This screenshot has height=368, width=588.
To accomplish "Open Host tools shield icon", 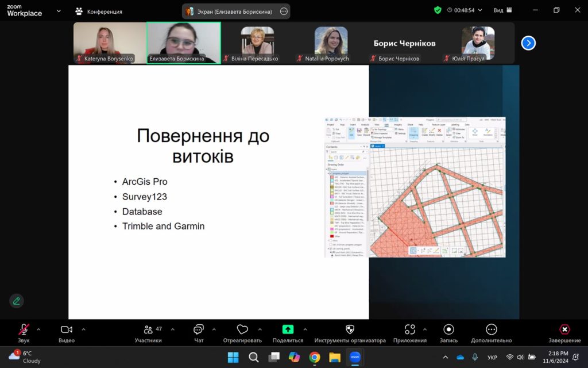I will click(350, 329).
